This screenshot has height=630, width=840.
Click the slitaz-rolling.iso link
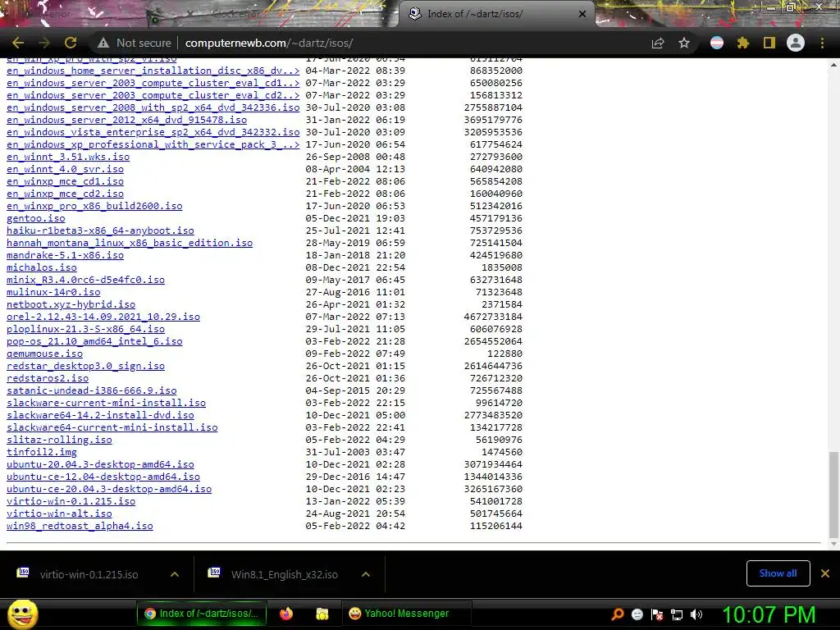tap(59, 441)
